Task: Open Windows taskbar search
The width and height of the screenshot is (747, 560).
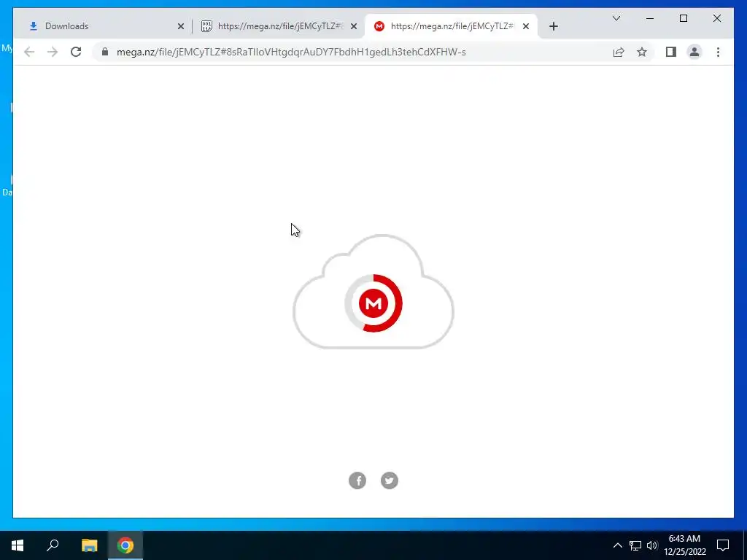Action: pos(53,545)
